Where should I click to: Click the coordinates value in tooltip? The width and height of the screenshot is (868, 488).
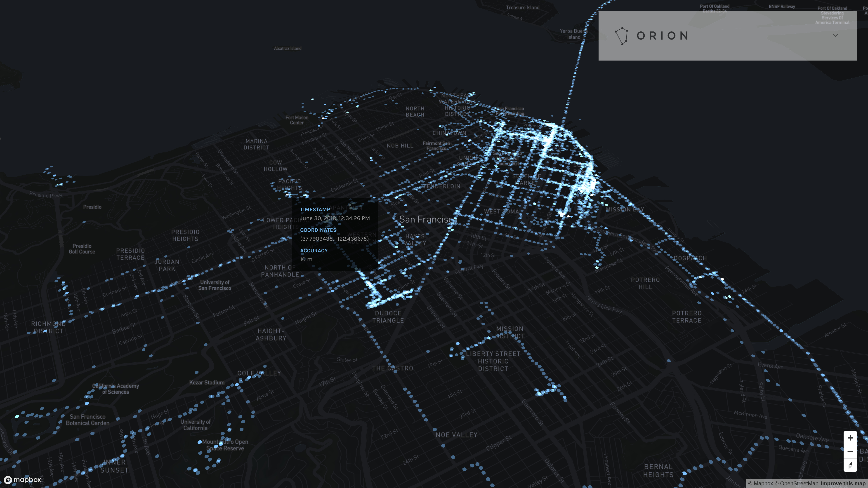(334, 239)
